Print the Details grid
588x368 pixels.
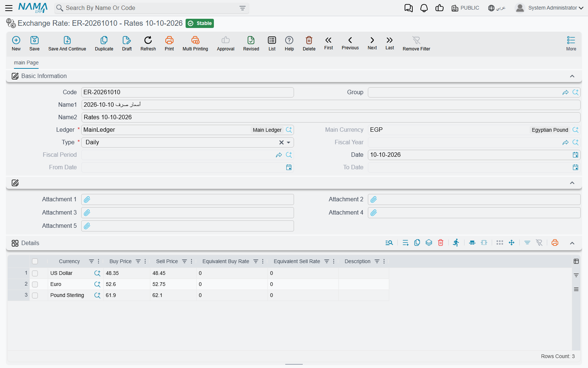pyautogui.click(x=555, y=243)
